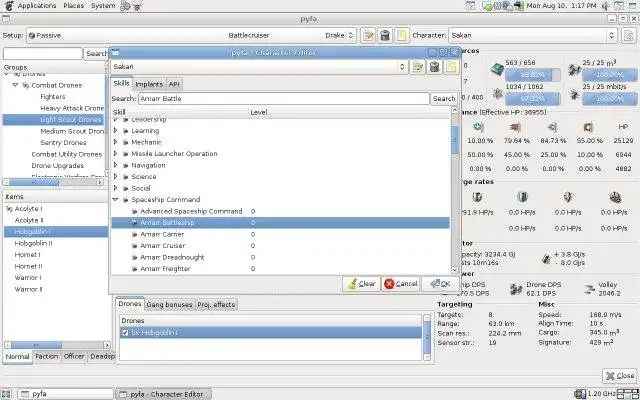Open the character editor icon right of Sakari
Viewport: 640px width, 400px height.
(629, 36)
